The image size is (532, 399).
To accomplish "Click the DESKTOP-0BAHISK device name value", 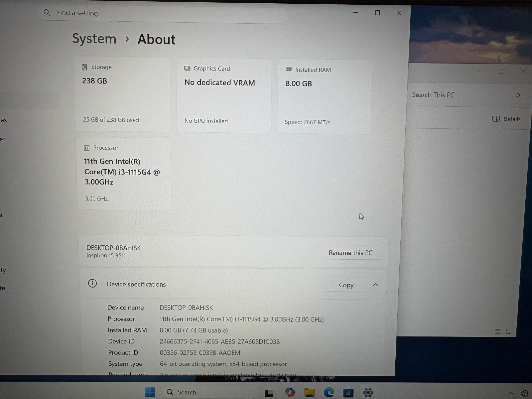I will [186, 308].
